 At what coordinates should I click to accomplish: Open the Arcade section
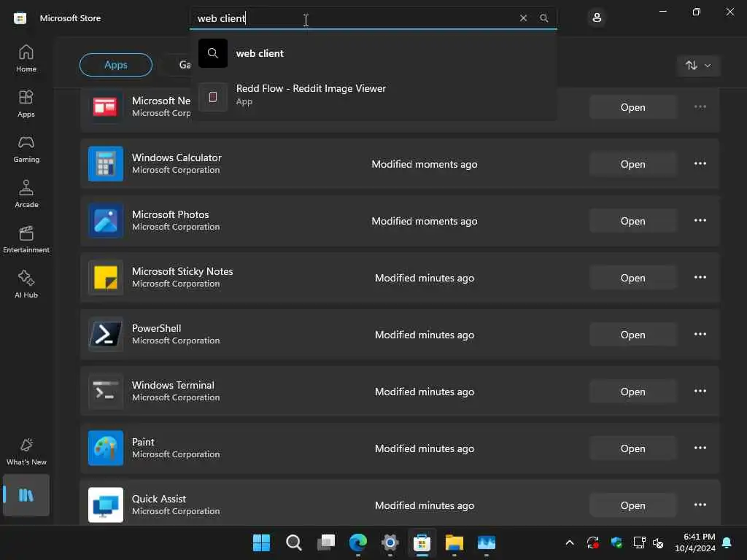[26, 194]
